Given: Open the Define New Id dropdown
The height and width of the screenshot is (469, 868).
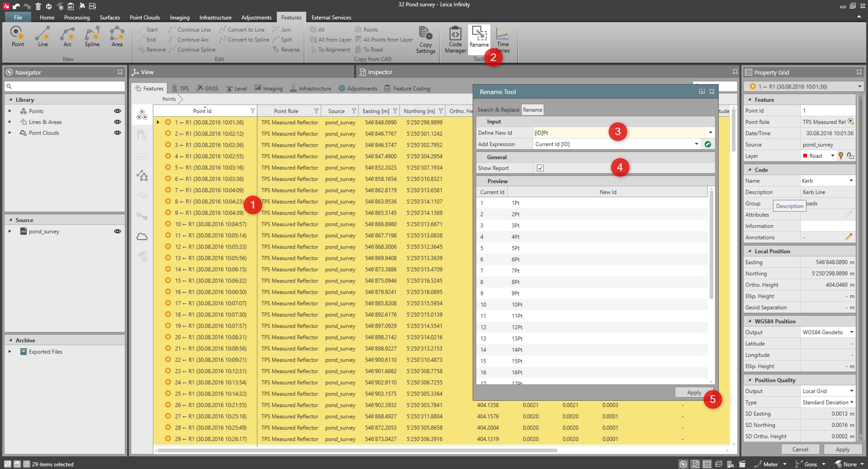Looking at the screenshot, I should [x=710, y=133].
